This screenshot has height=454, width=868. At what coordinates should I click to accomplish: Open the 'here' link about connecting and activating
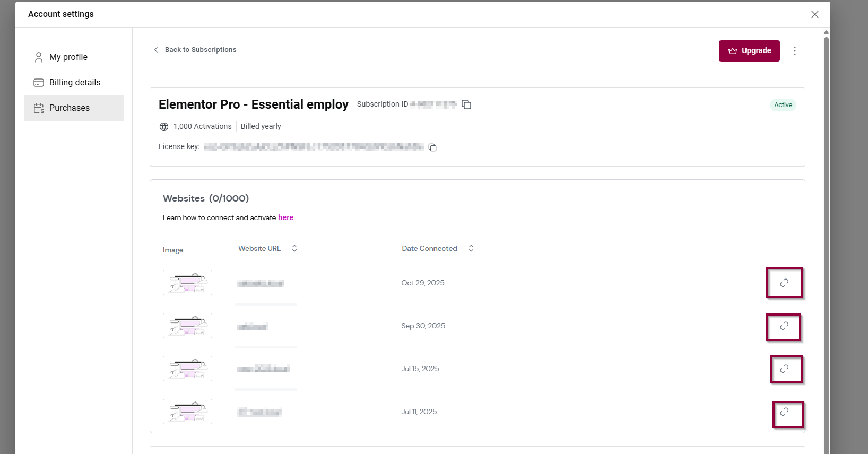tap(285, 217)
